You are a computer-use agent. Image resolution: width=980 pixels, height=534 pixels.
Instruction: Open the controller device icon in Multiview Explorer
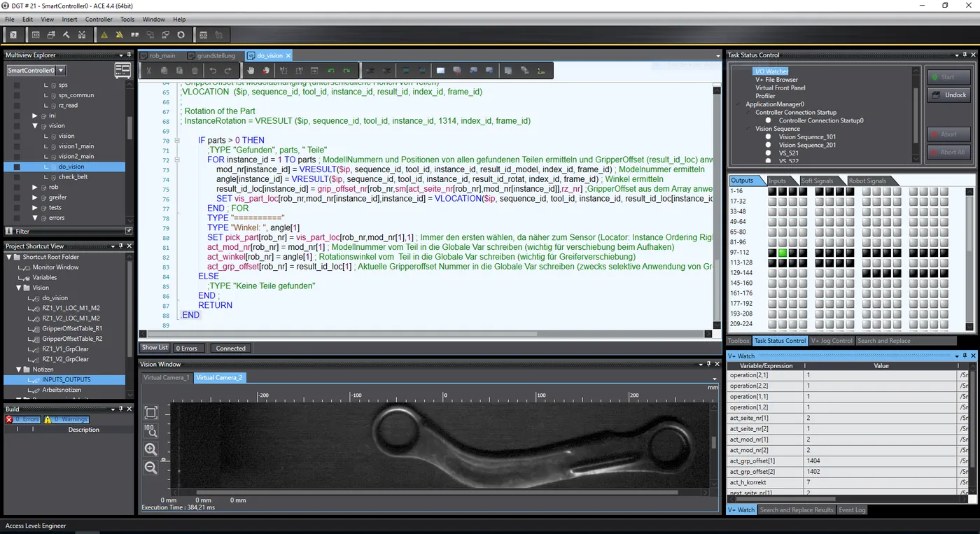122,70
